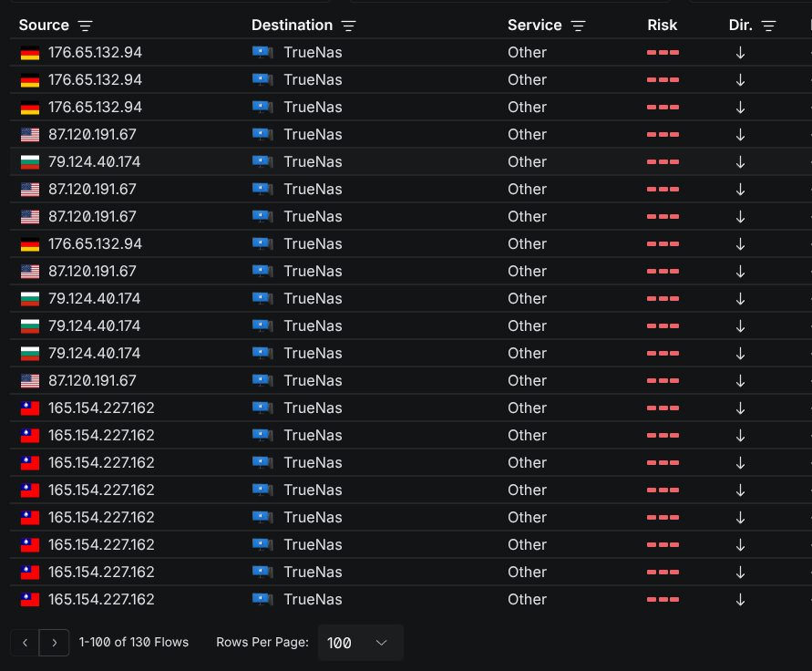
Task: Go to the previous page of flows
Action: click(25, 643)
